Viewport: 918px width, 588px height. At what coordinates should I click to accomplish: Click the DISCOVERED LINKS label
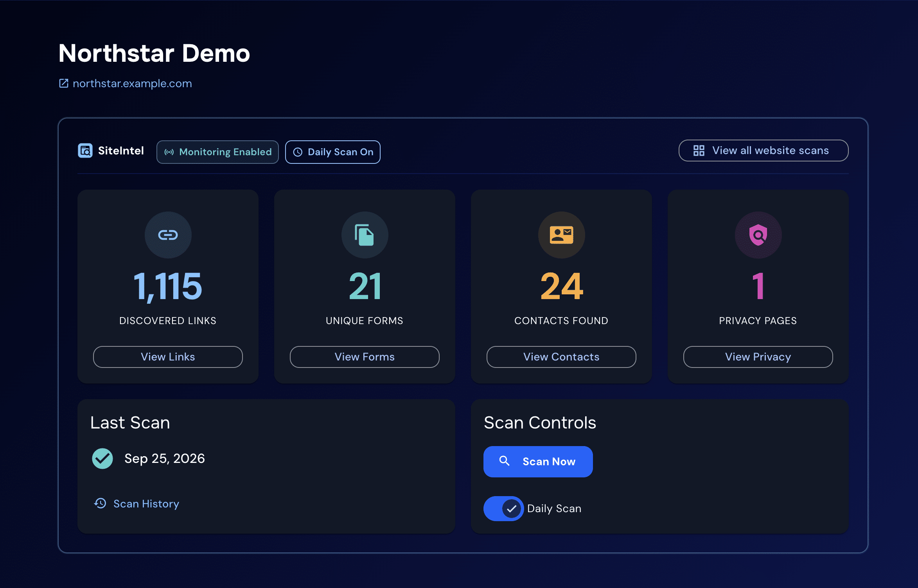pyautogui.click(x=168, y=321)
